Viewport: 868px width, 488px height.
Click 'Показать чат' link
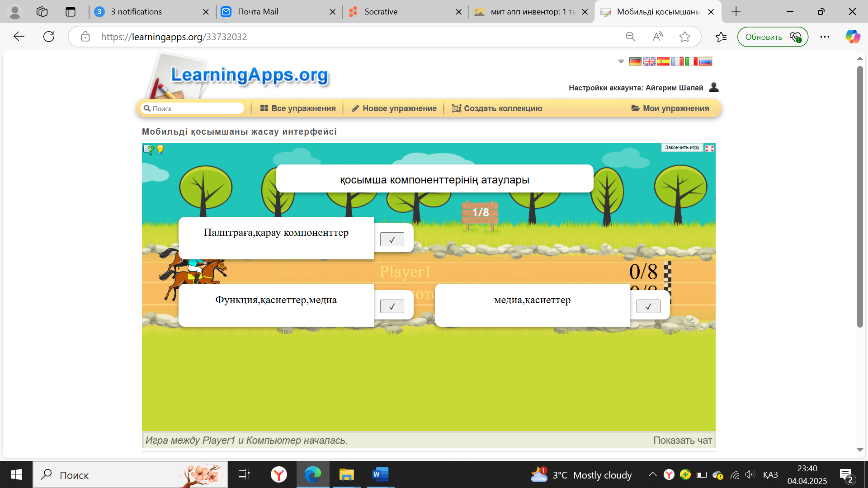[x=682, y=440]
